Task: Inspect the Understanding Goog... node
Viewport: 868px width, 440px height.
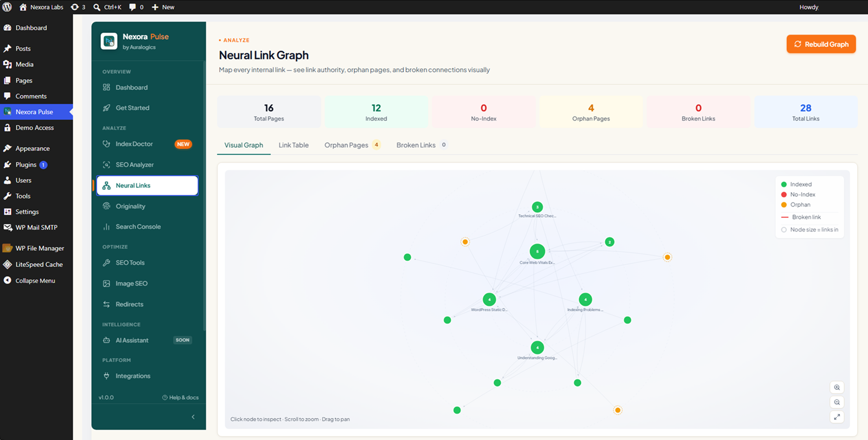Action: (x=537, y=348)
